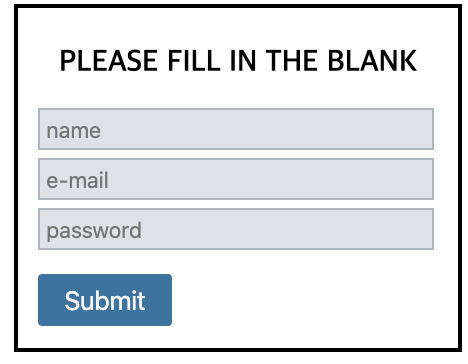Click the word PLEASE in the title
Viewport: 468px width, 364px height.
pyautogui.click(x=109, y=61)
